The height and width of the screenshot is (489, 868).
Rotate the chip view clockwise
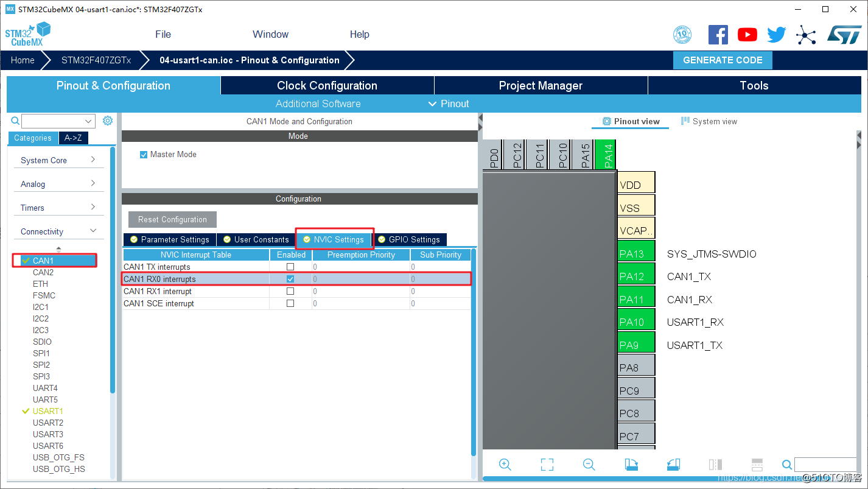[631, 465]
